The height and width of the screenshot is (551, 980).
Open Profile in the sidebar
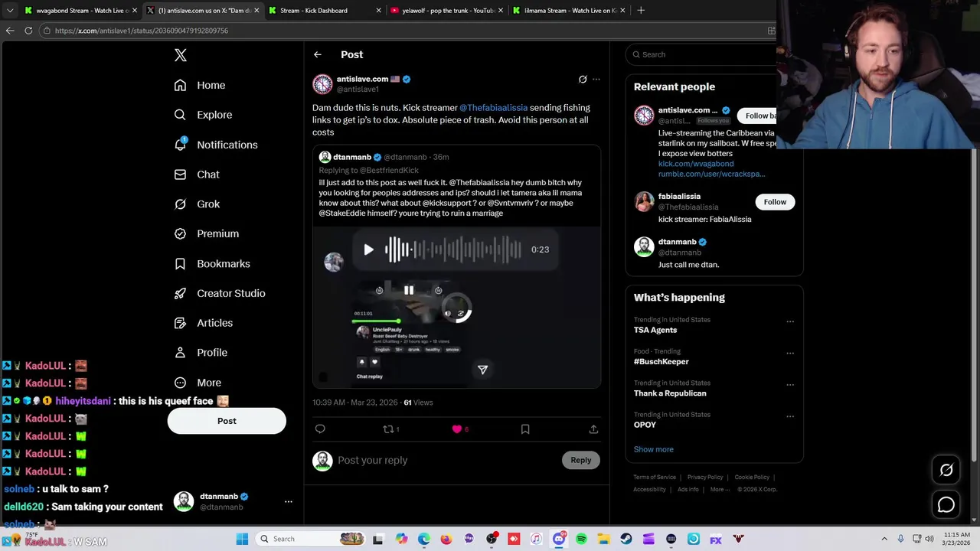pyautogui.click(x=201, y=353)
